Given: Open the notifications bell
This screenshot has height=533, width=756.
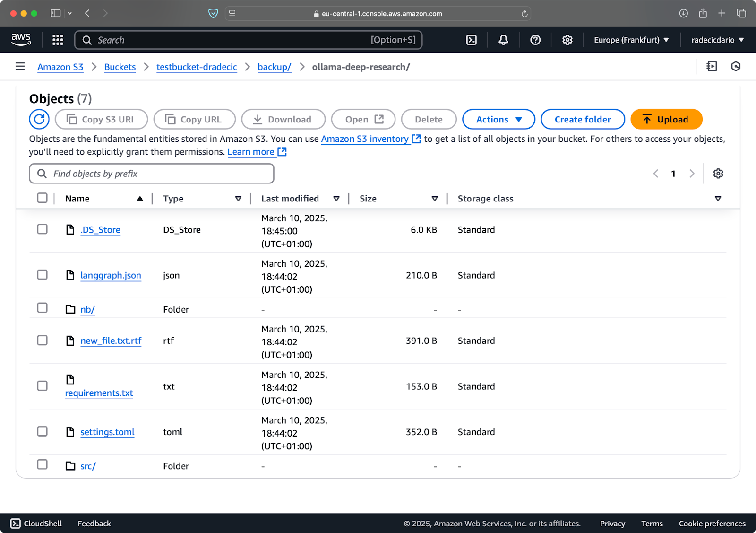Looking at the screenshot, I should coord(503,40).
